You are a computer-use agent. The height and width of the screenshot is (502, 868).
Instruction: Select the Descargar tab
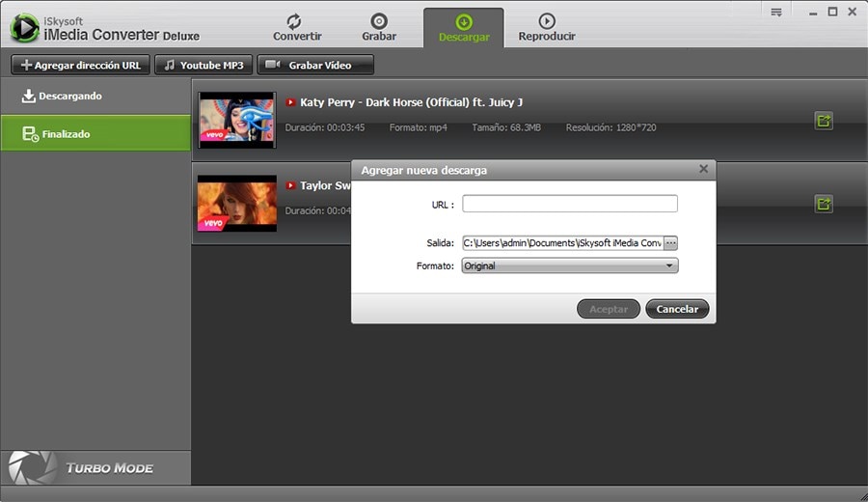464,28
